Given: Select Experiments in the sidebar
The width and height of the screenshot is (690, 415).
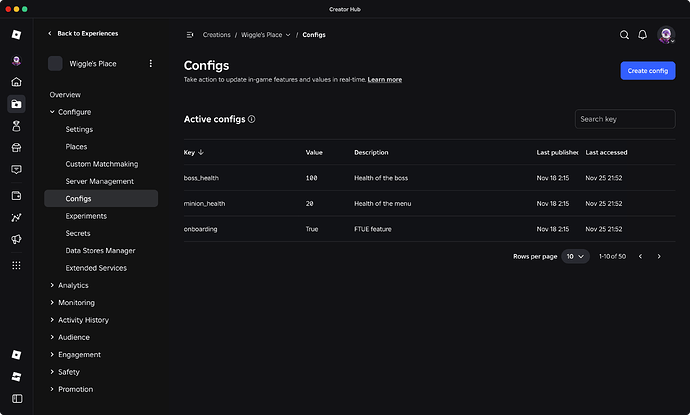Looking at the screenshot, I should 86,216.
